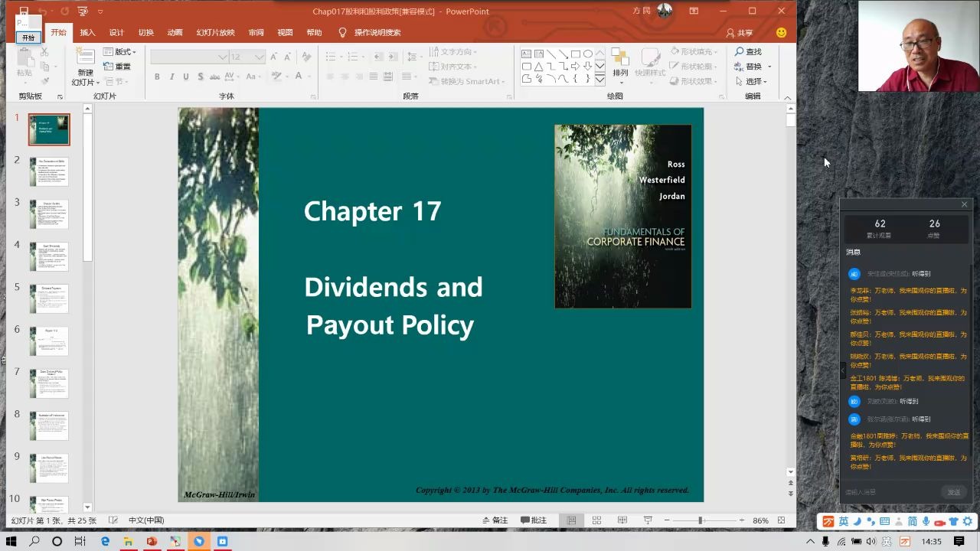Switch to the Slide Show (幻灯片放映) tab
This screenshot has width=980, height=551.
click(215, 33)
